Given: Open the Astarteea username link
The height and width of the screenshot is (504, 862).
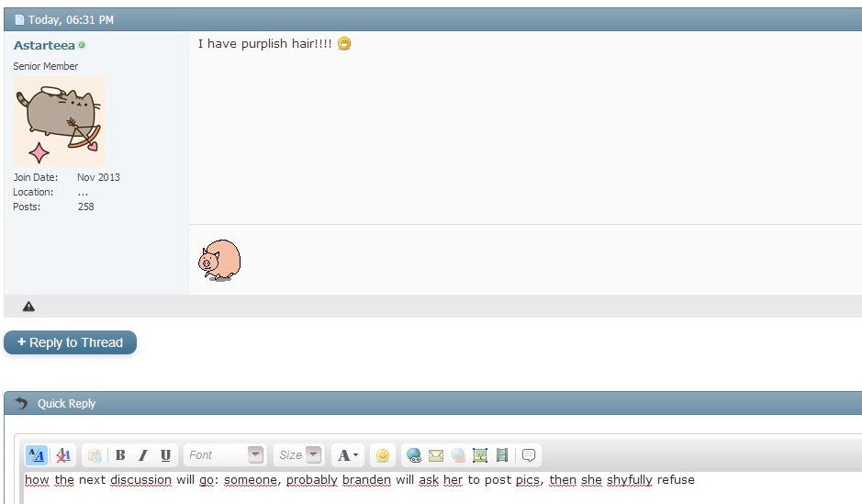Looking at the screenshot, I should coord(44,45).
